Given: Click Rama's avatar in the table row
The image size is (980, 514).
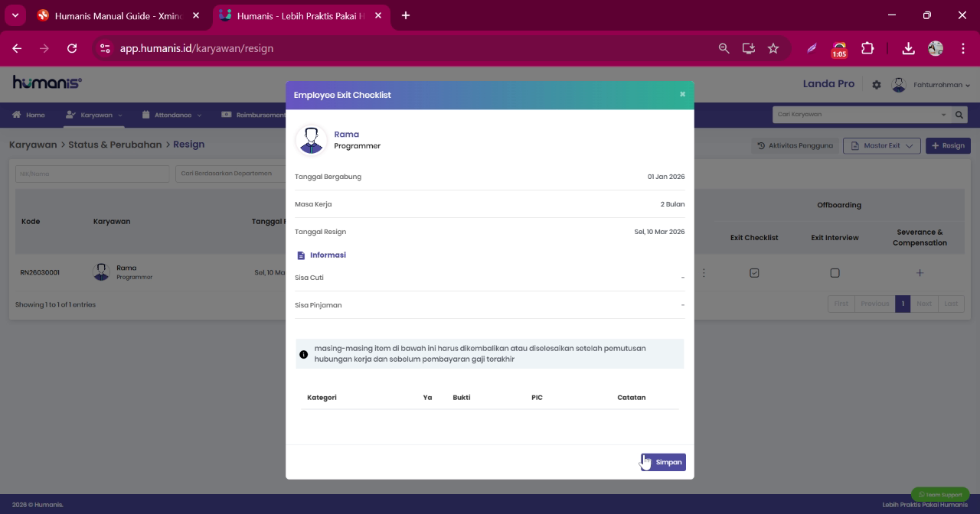Looking at the screenshot, I should coord(101,272).
